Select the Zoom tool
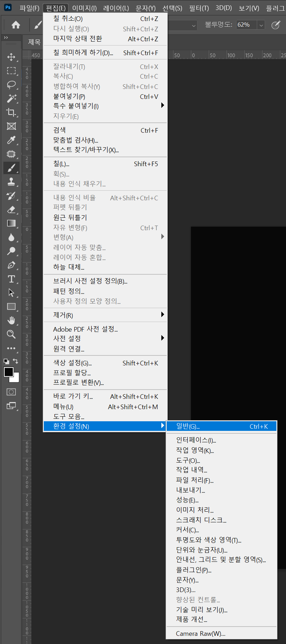Viewport: 286px width, 644px height. pos(11,334)
